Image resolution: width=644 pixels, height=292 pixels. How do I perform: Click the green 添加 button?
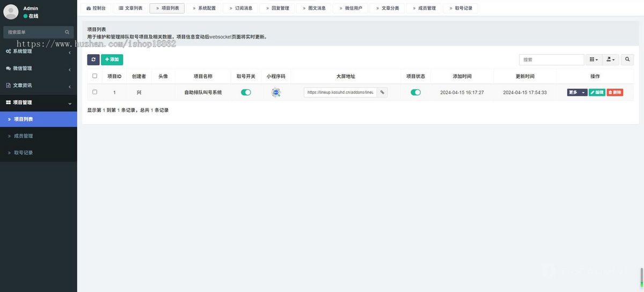[x=112, y=59]
